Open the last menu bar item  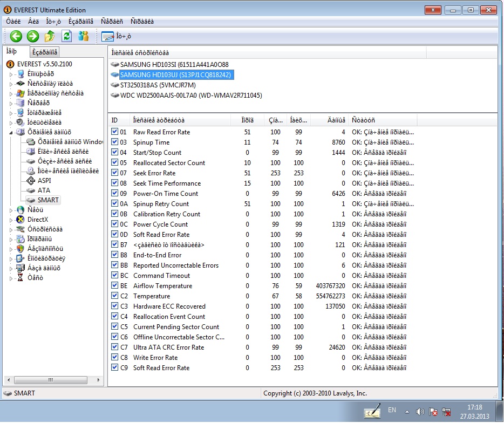click(142, 22)
